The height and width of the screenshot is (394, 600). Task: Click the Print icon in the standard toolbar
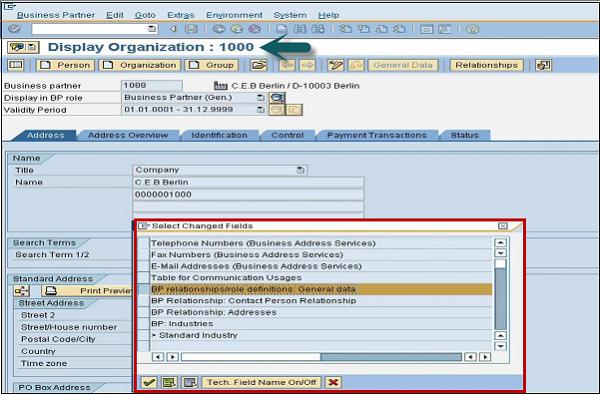(x=282, y=29)
